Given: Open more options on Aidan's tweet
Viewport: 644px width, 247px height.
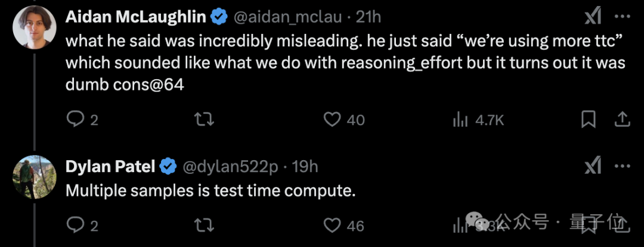Looking at the screenshot, I should [x=622, y=17].
